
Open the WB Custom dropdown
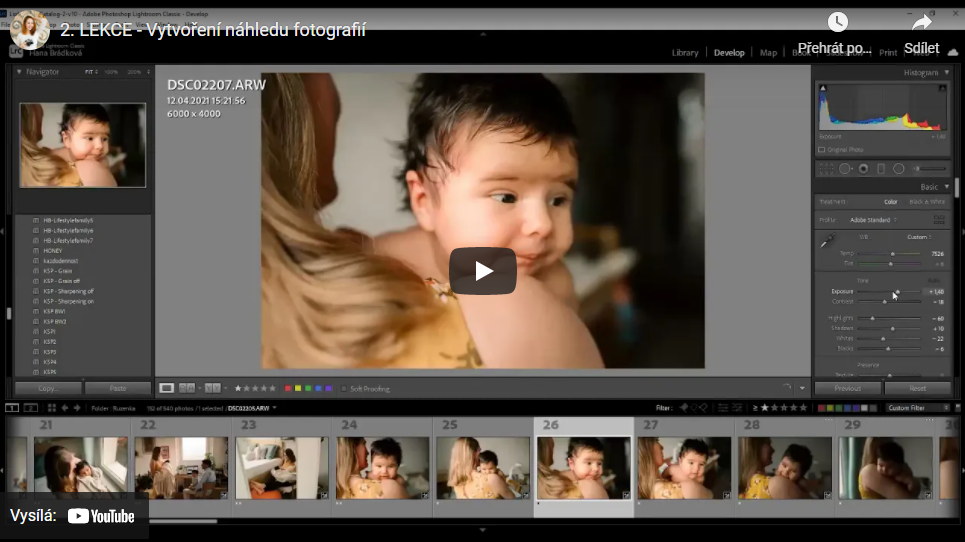point(919,237)
